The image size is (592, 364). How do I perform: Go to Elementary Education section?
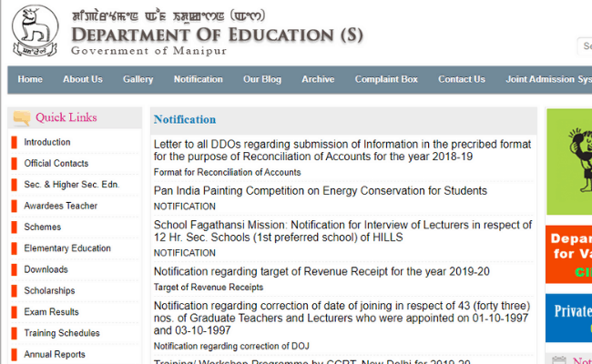pyautogui.click(x=67, y=248)
